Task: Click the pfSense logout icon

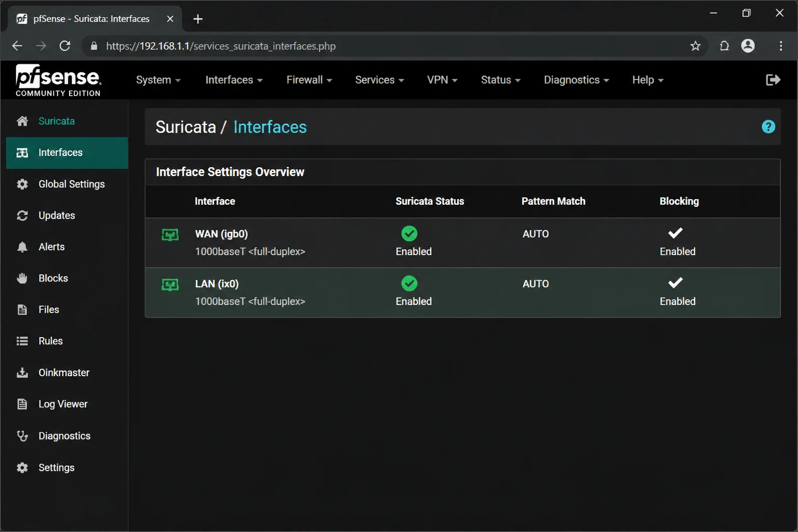Action: (773, 79)
